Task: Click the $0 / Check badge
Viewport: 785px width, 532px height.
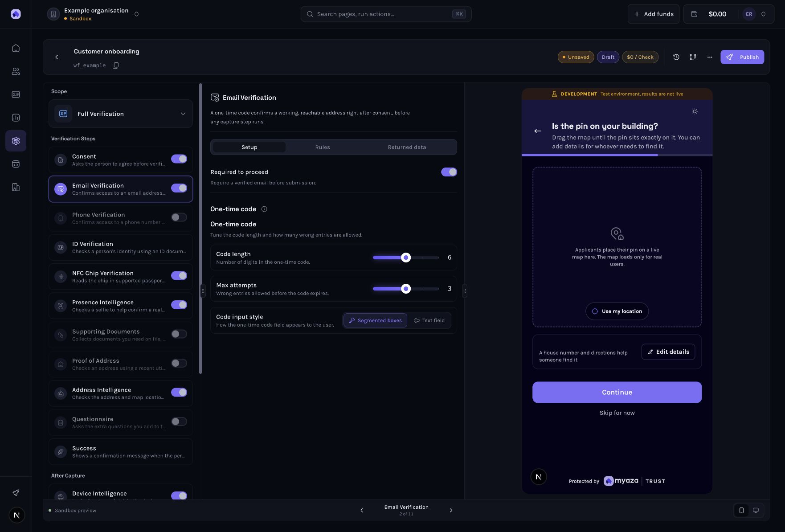Action: pos(640,57)
